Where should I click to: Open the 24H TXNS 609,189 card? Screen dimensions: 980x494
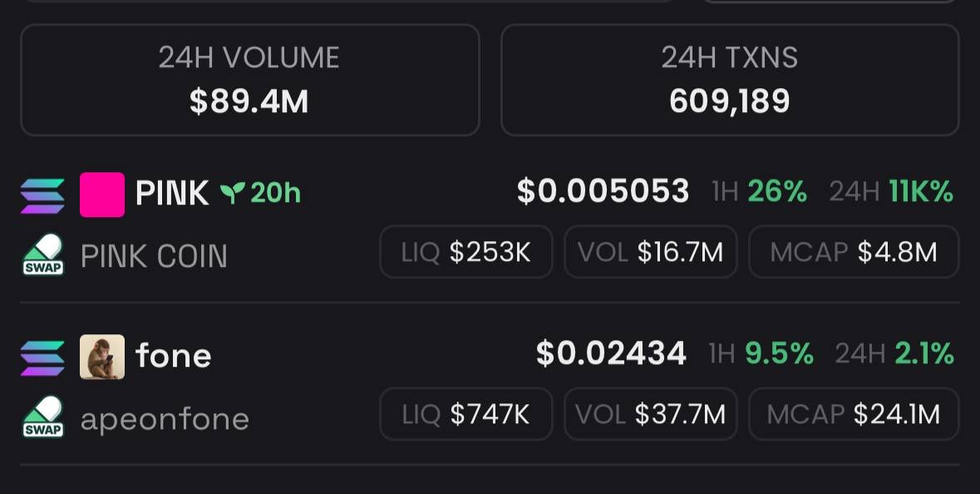(x=730, y=80)
